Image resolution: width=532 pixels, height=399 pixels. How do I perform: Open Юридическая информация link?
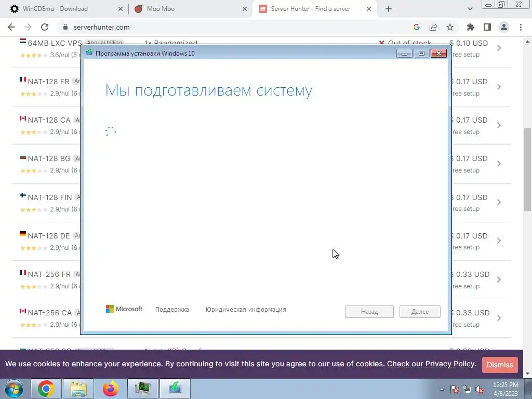tap(246, 310)
